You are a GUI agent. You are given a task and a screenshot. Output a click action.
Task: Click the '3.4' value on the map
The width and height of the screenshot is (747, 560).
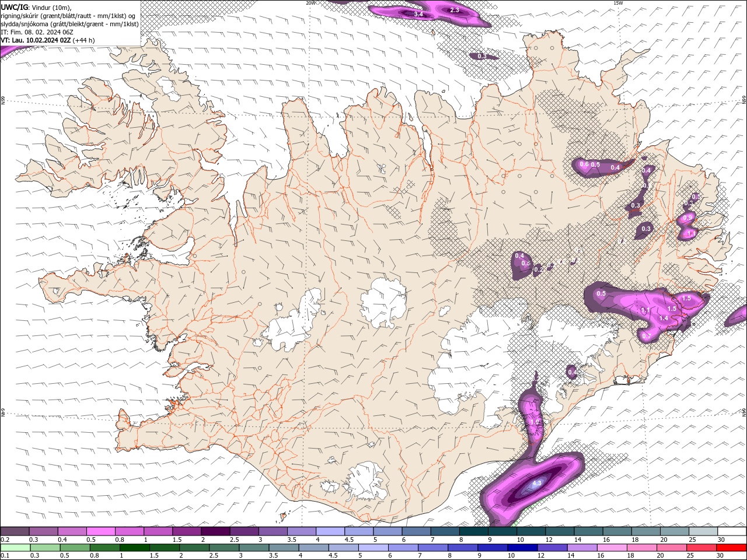[418, 13]
